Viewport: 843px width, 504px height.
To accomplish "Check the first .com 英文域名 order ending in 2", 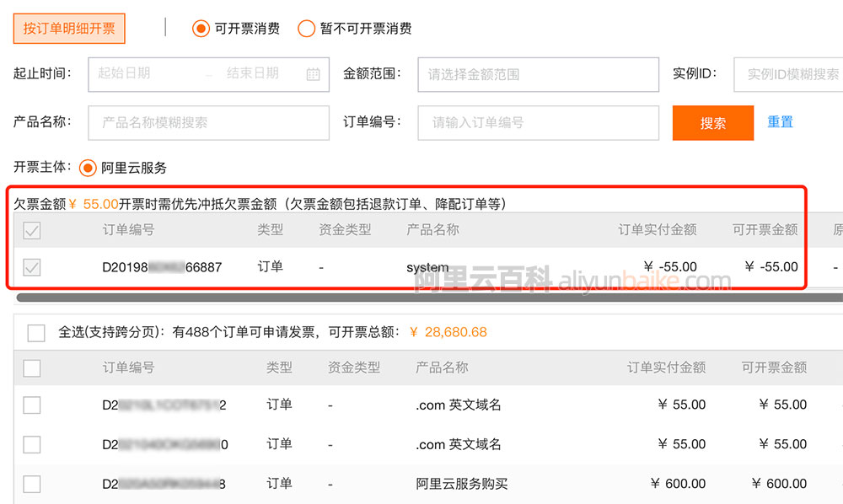I will tap(32, 405).
